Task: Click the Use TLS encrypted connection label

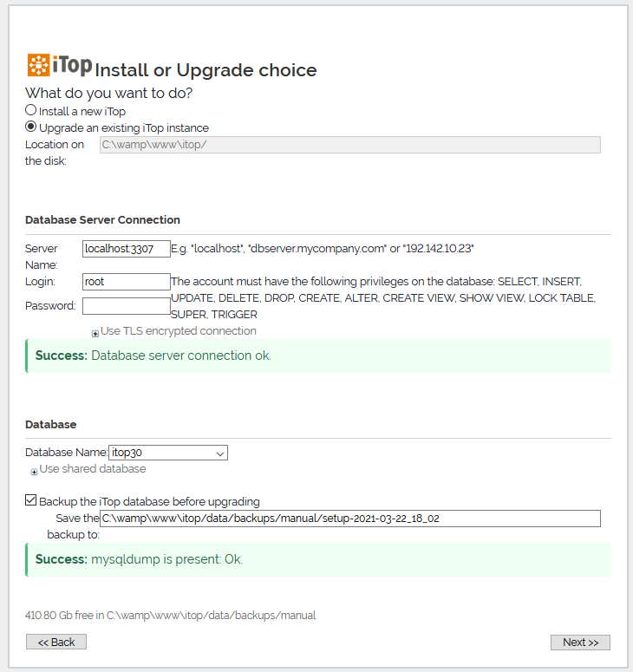Action: 179,331
